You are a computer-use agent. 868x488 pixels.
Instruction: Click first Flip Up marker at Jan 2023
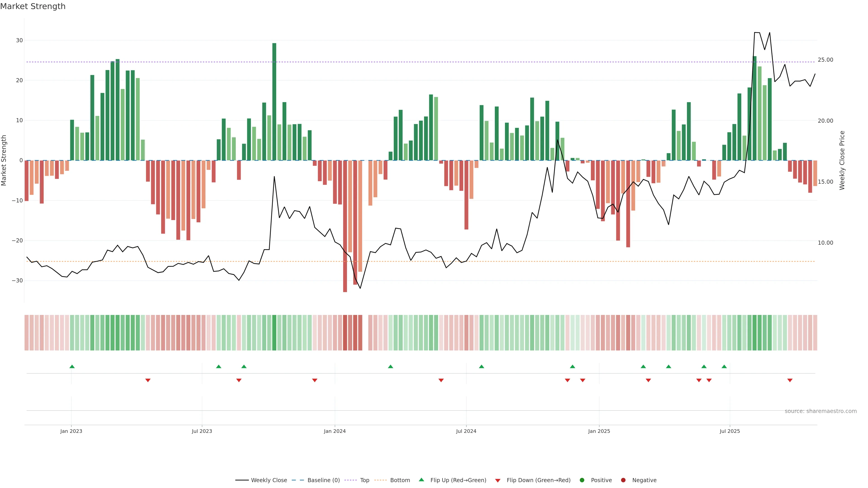coord(72,366)
